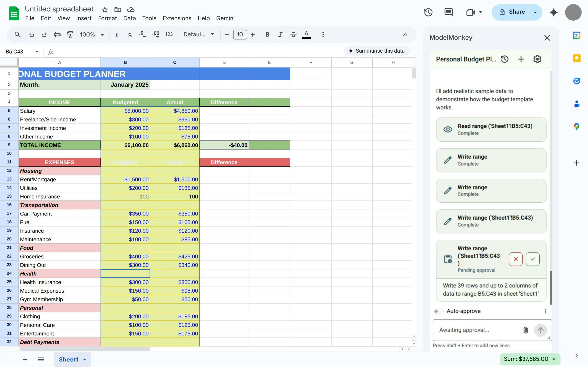Image resolution: width=588 pixels, height=367 pixels.
Task: Open the Extensions menu
Action: coord(177,18)
